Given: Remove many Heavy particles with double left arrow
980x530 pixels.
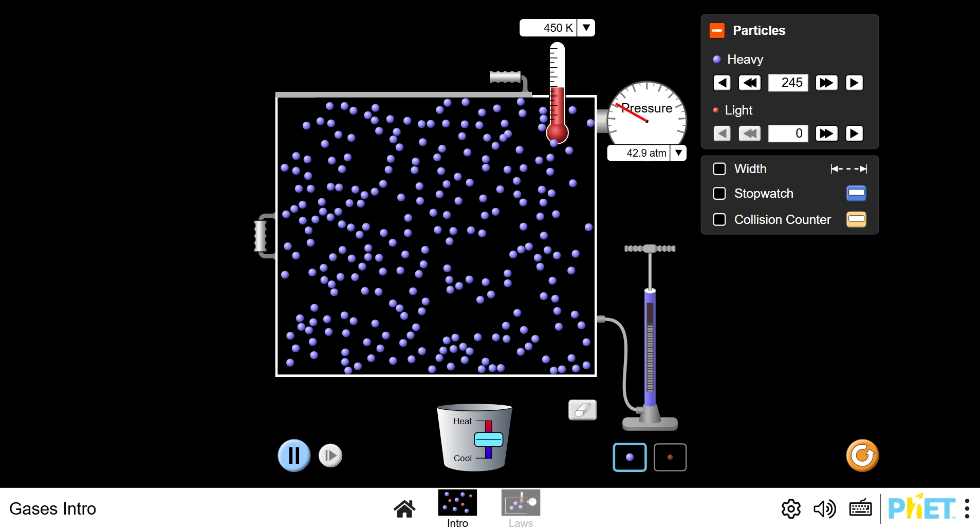Looking at the screenshot, I should point(750,83).
